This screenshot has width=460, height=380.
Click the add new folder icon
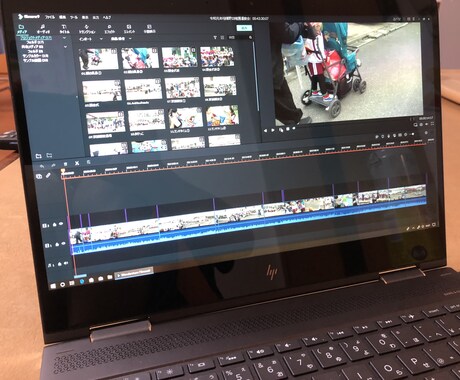(39, 156)
